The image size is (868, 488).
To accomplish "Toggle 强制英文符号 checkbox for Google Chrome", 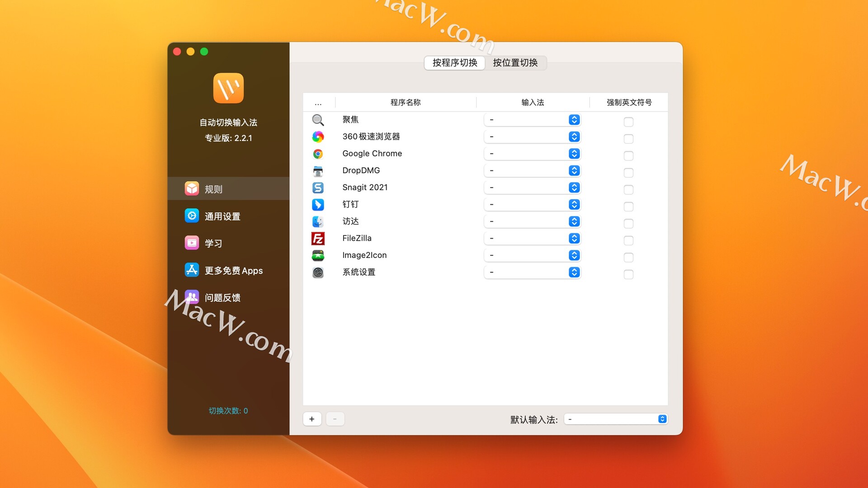I will pos(628,155).
